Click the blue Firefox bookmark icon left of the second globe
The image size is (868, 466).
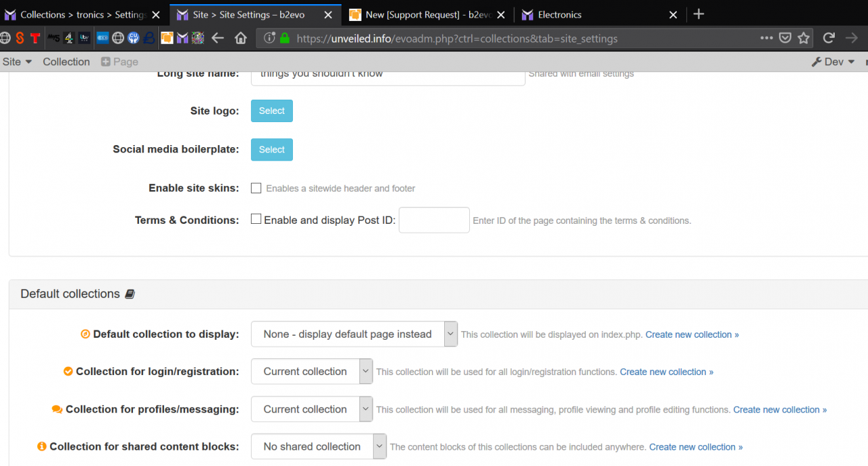(x=102, y=38)
